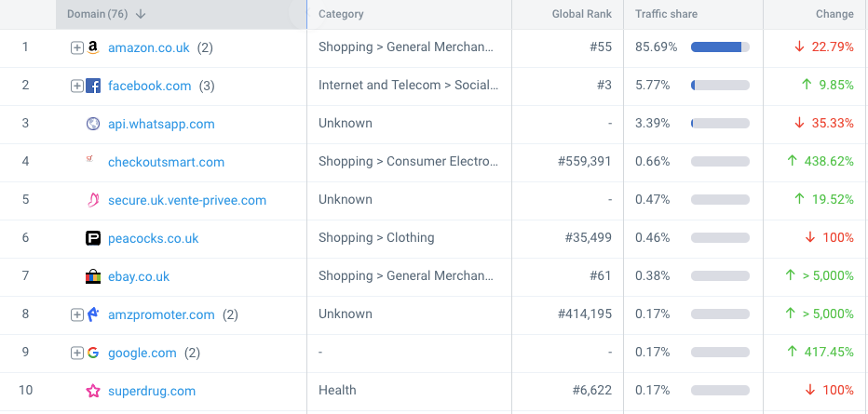Click the superdrug.com star icon
This screenshot has height=414, width=868.
93,391
